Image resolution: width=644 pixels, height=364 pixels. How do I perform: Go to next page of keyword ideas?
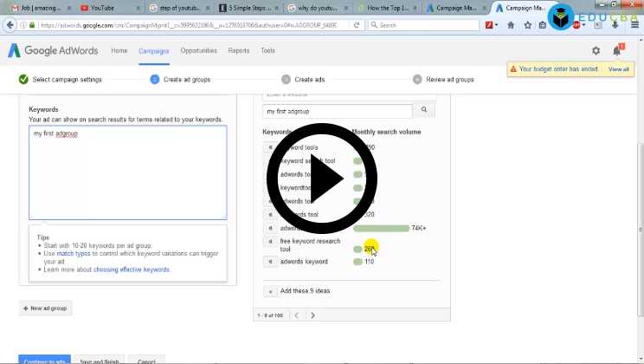[x=312, y=315]
